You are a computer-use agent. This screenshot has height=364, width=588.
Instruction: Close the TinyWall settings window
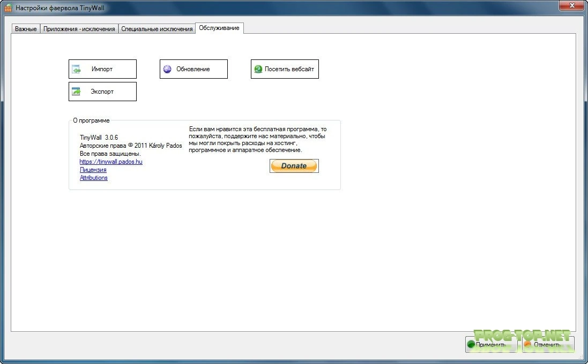tap(572, 5)
